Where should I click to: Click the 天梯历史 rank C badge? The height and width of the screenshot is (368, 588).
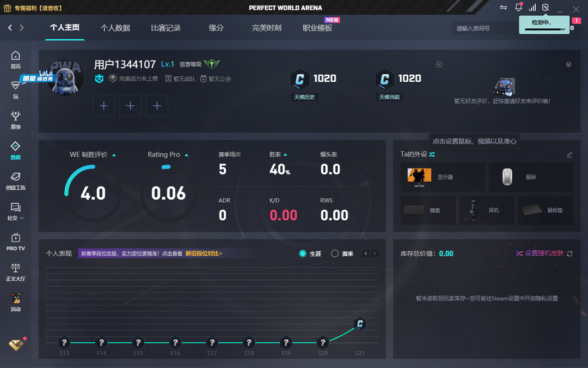point(299,79)
